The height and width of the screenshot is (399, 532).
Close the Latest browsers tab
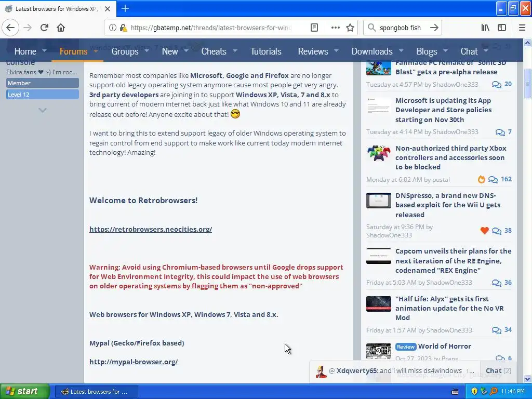[x=108, y=9]
